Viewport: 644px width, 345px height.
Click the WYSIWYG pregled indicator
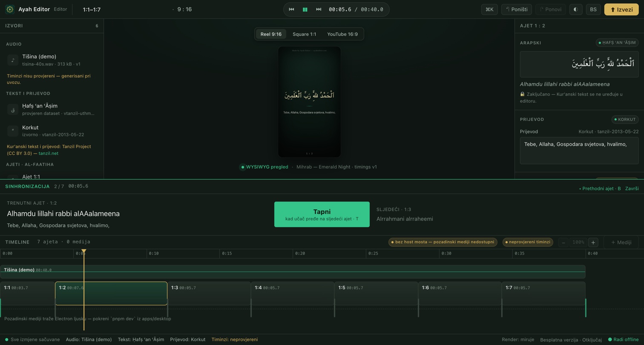264,167
